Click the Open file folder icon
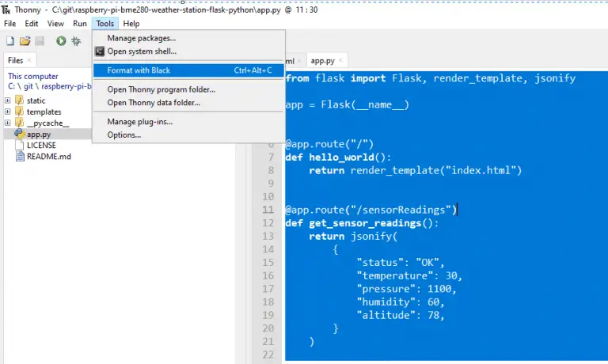608x364 pixels. 25,40
